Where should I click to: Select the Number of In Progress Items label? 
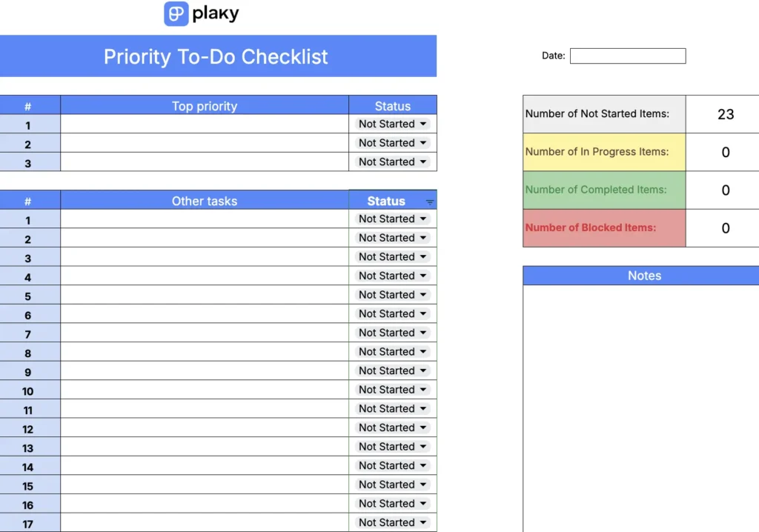[604, 152]
